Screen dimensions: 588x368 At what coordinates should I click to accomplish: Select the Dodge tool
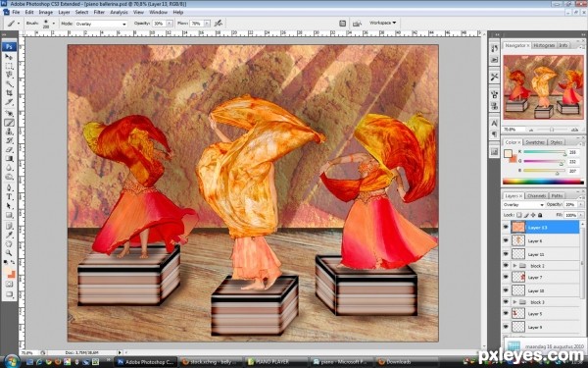(9, 177)
